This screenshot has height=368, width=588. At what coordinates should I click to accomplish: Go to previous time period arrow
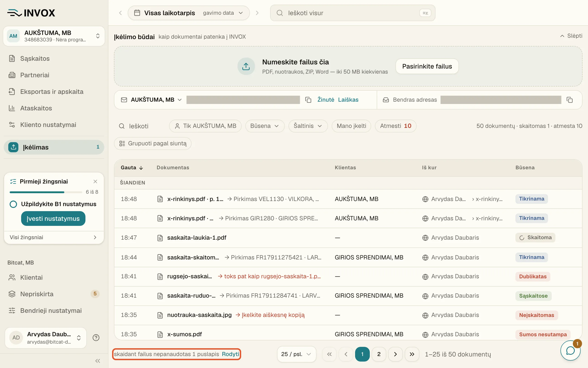pos(121,13)
